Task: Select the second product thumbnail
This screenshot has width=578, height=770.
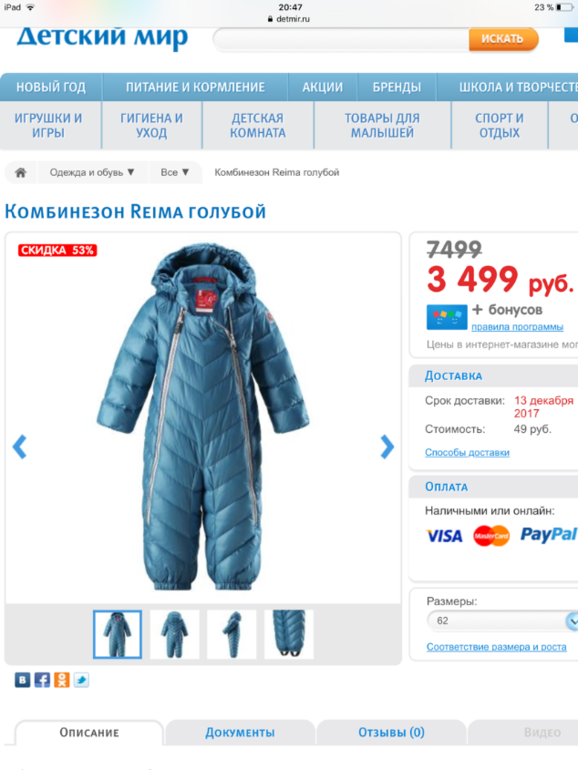Action: coord(174,634)
